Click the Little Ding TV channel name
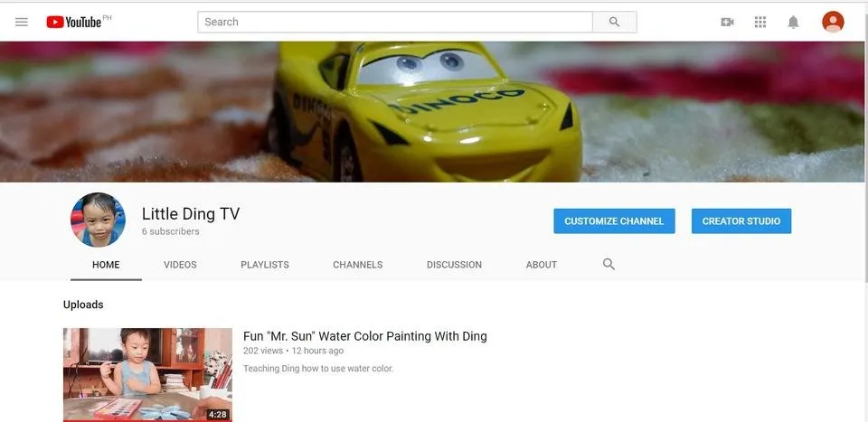The image size is (868, 422). point(191,213)
